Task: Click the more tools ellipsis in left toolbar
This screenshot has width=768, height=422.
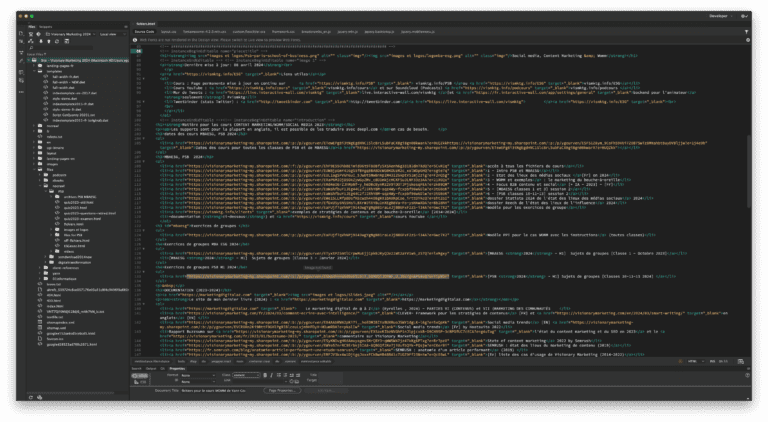Action: point(21,92)
